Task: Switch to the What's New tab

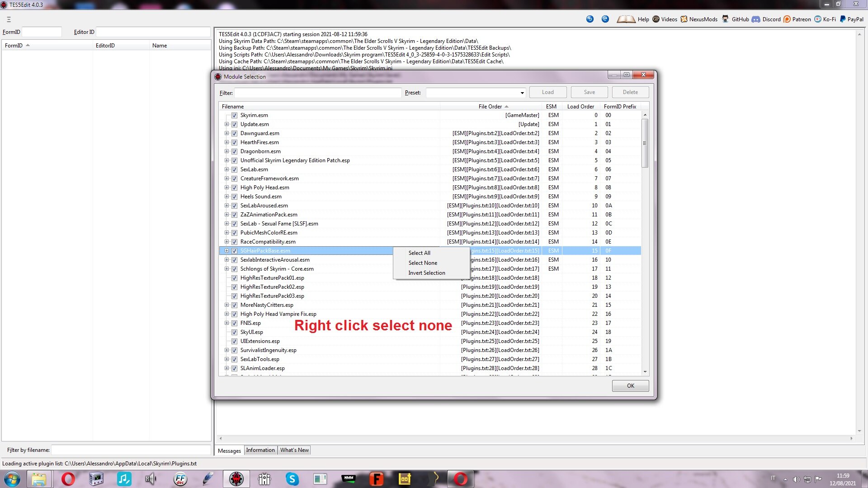Action: (294, 450)
